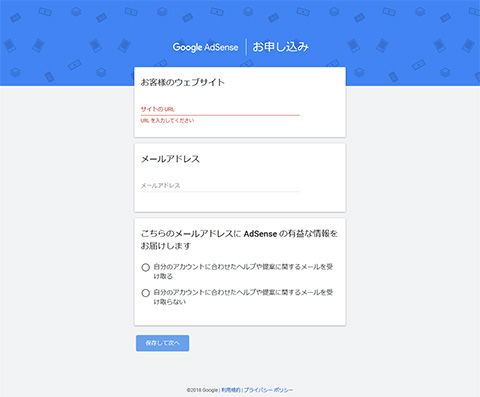The image size is (480, 397).
Task: Select radio option to receive help emails (受け取る)
Action: [x=145, y=267]
